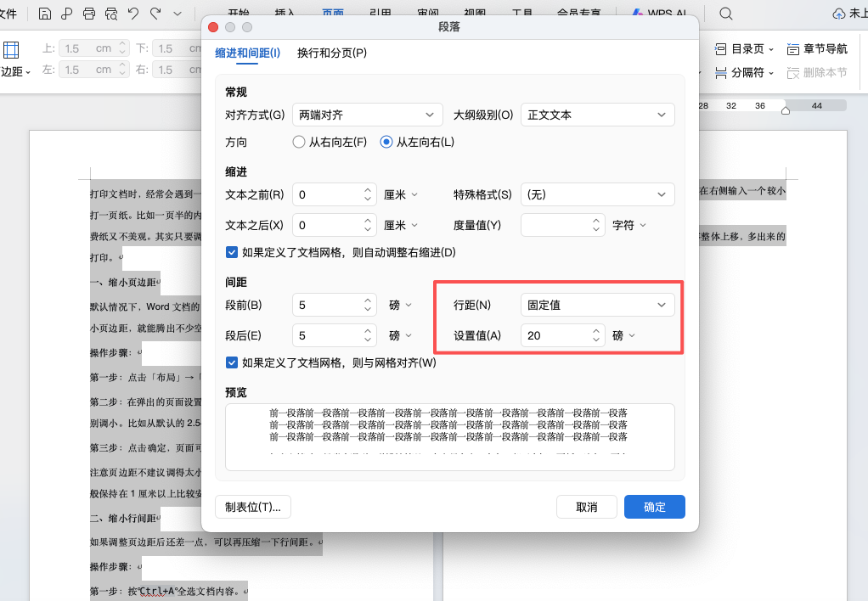
Task: Open print preview icon
Action: pyautogui.click(x=111, y=14)
